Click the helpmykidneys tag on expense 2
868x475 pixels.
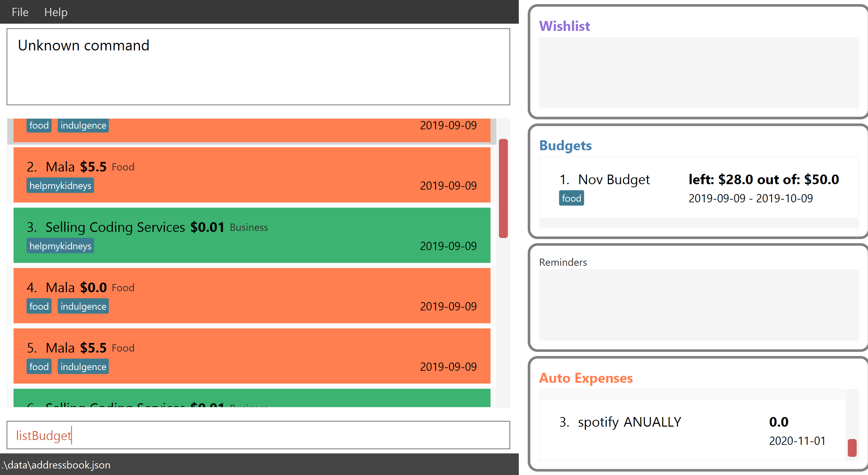coord(60,186)
